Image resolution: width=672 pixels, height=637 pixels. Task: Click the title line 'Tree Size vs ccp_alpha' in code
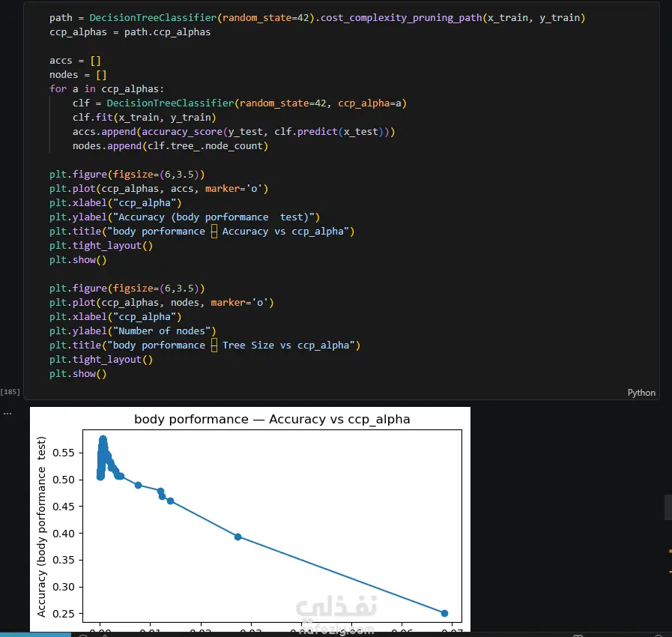click(205, 345)
